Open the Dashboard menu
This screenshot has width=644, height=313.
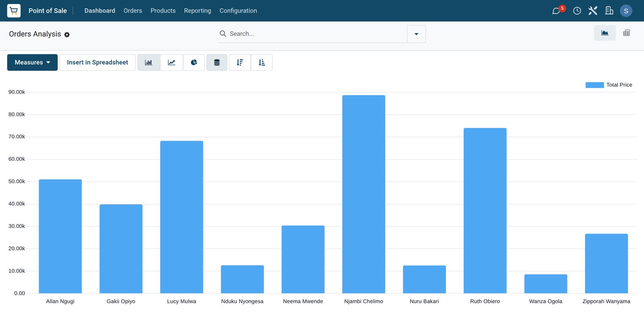pyautogui.click(x=100, y=10)
